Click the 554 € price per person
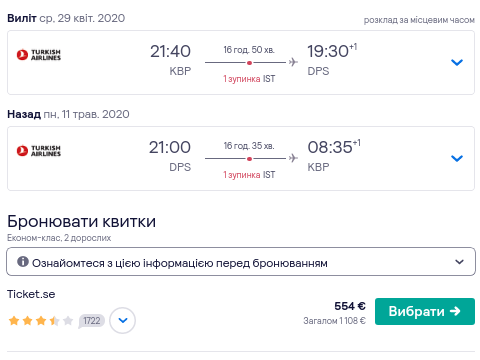Image resolution: width=480 pixels, height=360 pixels. (350, 306)
